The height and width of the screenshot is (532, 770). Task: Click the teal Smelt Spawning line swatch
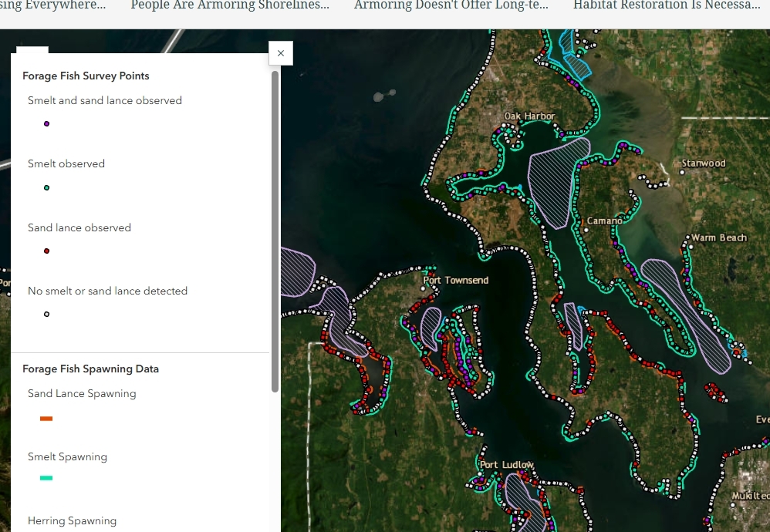[46, 478]
